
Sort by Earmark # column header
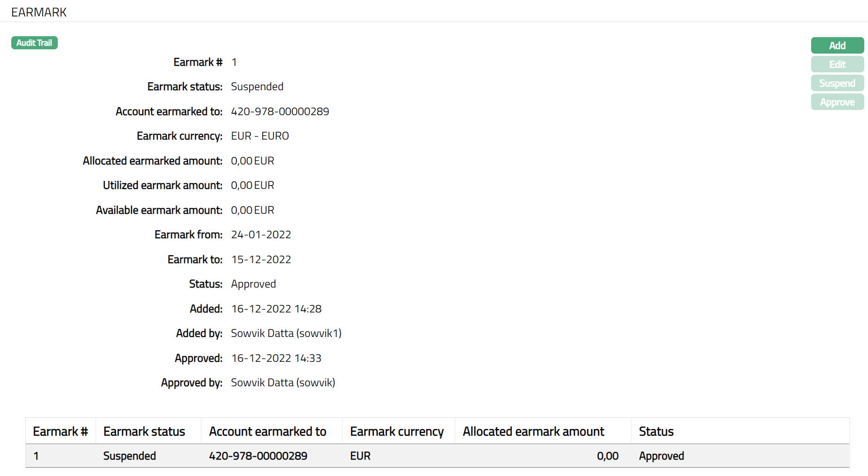coord(60,431)
